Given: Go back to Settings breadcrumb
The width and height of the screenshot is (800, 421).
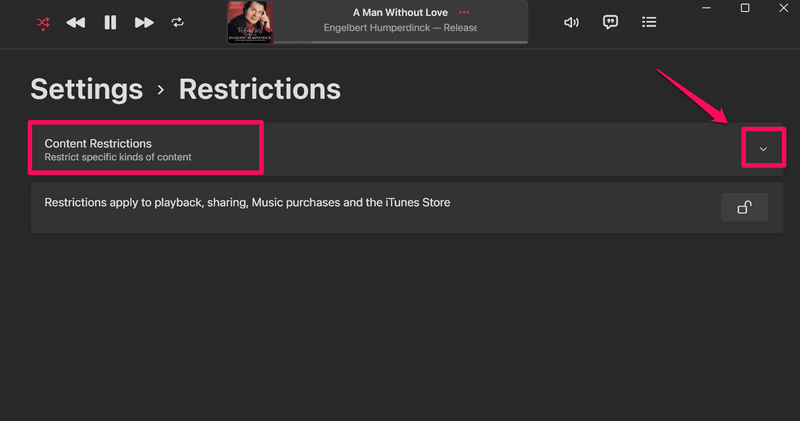Looking at the screenshot, I should tap(88, 89).
